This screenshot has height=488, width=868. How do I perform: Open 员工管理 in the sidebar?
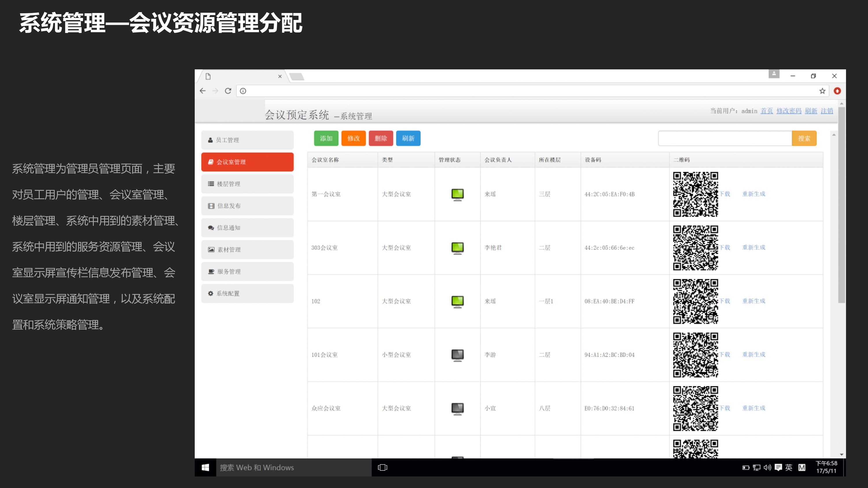click(x=247, y=140)
